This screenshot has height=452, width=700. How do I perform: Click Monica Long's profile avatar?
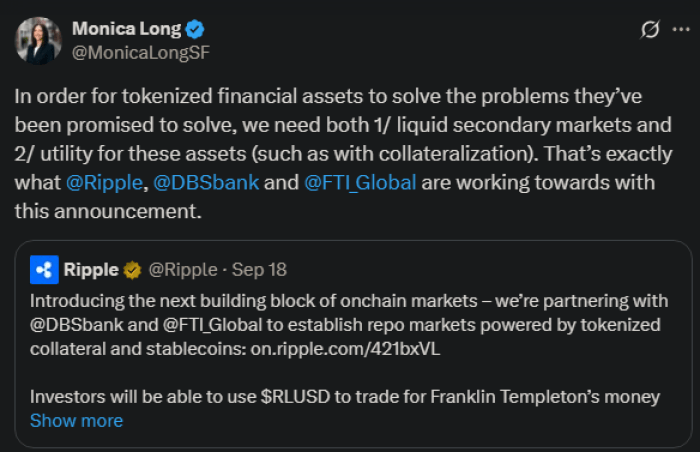(x=42, y=41)
